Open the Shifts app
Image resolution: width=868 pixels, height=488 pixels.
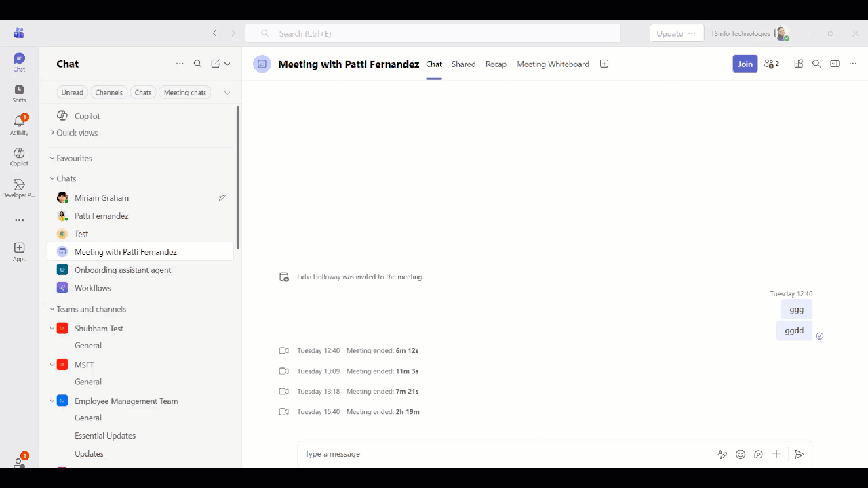click(19, 94)
